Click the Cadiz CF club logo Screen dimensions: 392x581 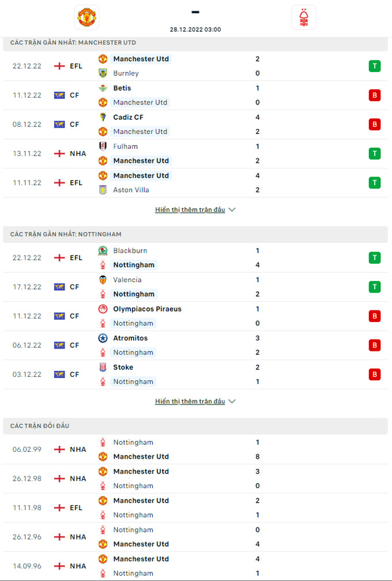103,117
